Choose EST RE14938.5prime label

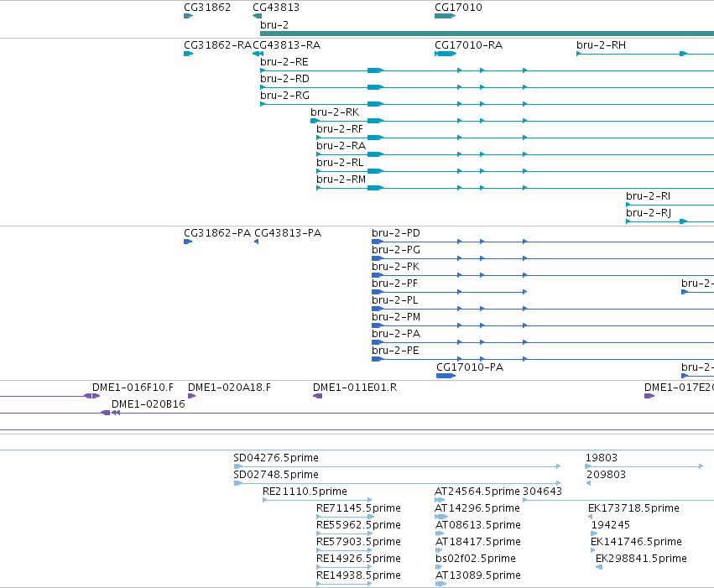tap(358, 575)
